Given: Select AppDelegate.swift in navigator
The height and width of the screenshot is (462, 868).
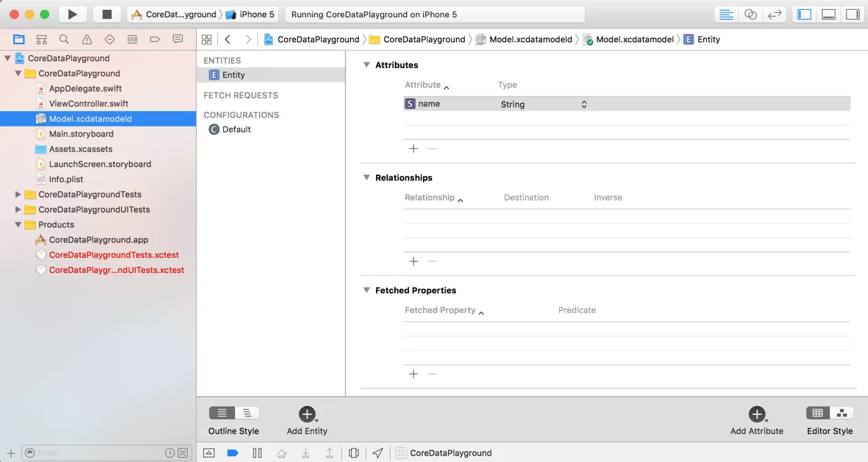Looking at the screenshot, I should click(x=85, y=88).
